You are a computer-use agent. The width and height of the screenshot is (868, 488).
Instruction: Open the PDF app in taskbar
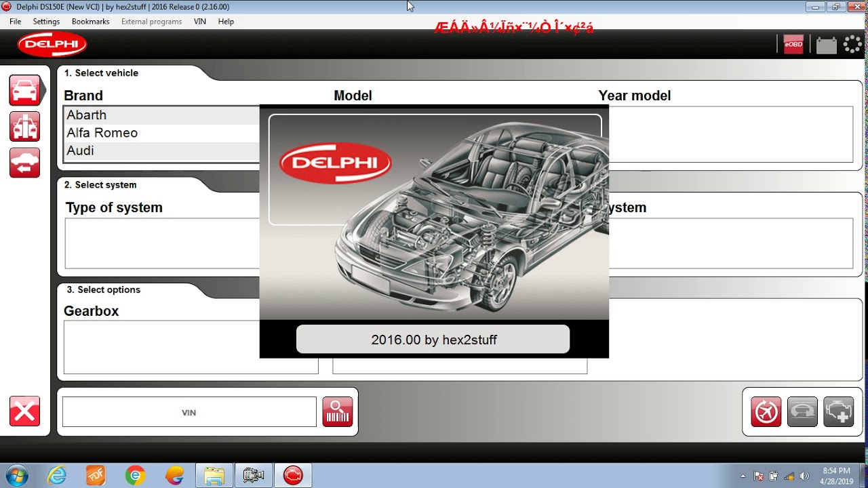point(96,475)
